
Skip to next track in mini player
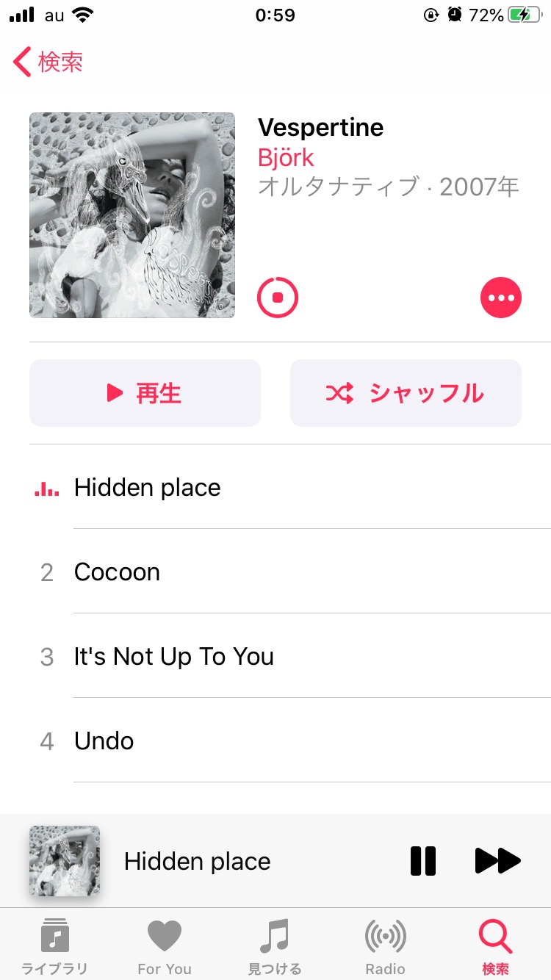pyautogui.click(x=498, y=861)
